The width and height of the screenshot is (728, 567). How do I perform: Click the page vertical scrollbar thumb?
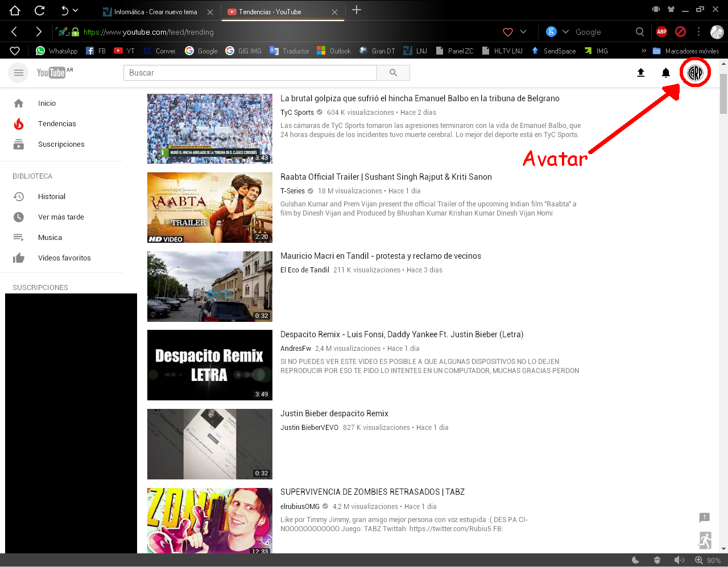pyautogui.click(x=723, y=94)
